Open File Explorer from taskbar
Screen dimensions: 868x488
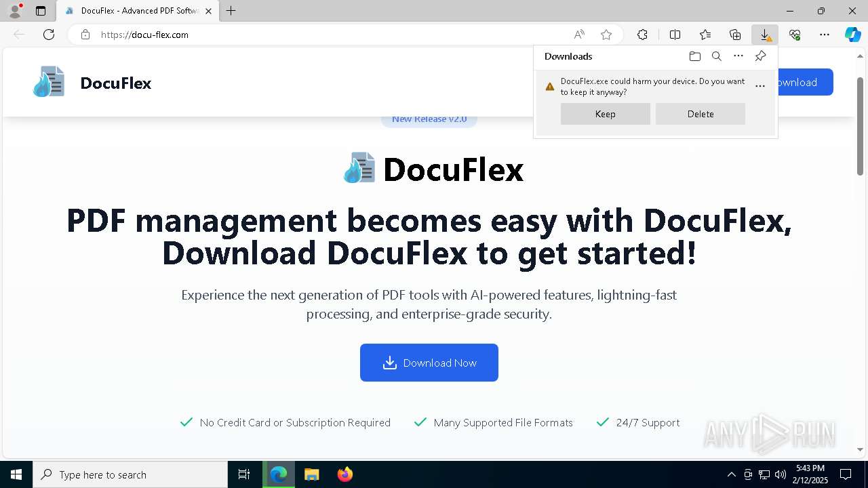point(311,474)
